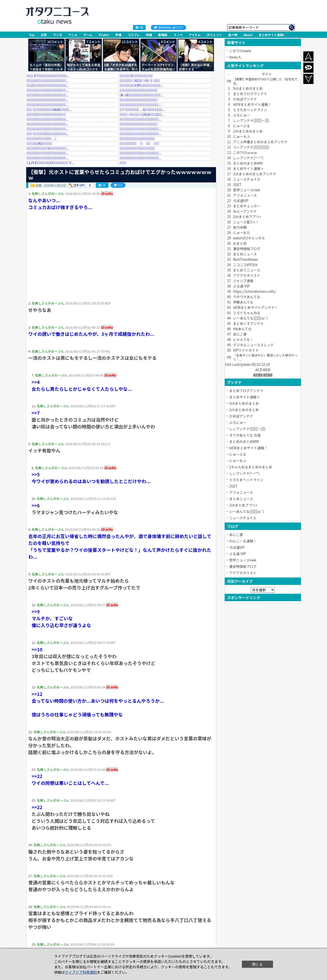Open blog link わんこーる速報！
Image resolution: width=327 pixels, height=980 pixels.
point(242,541)
